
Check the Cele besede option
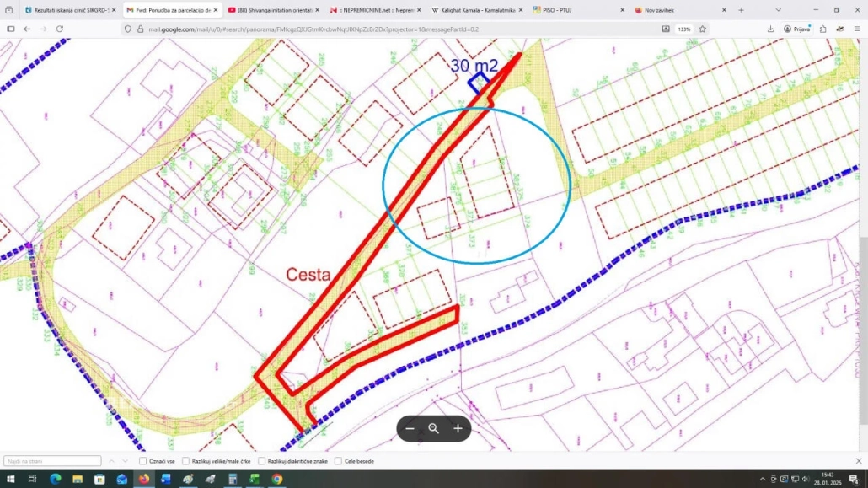point(338,461)
